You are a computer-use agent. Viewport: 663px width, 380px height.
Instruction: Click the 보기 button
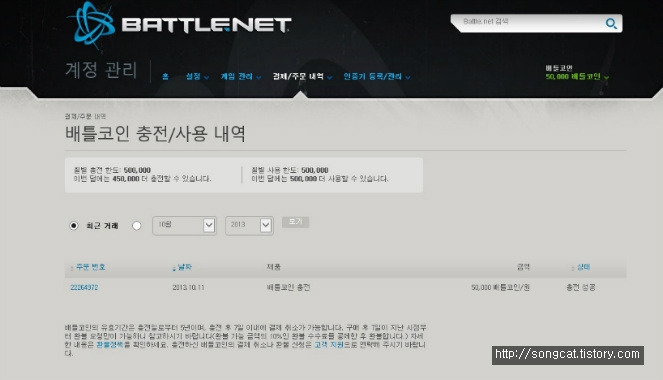[x=296, y=222]
